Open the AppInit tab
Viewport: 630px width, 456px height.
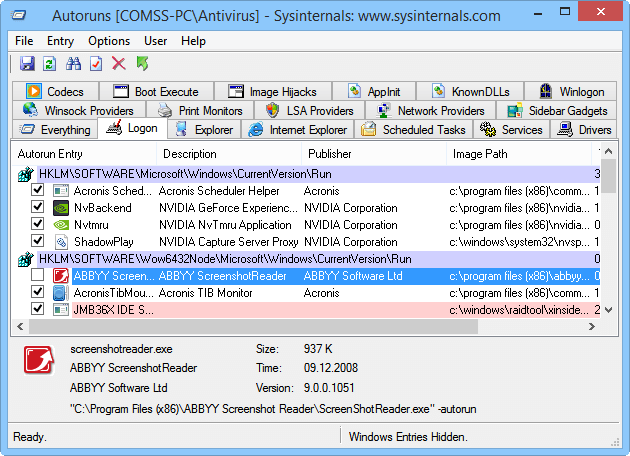[374, 92]
